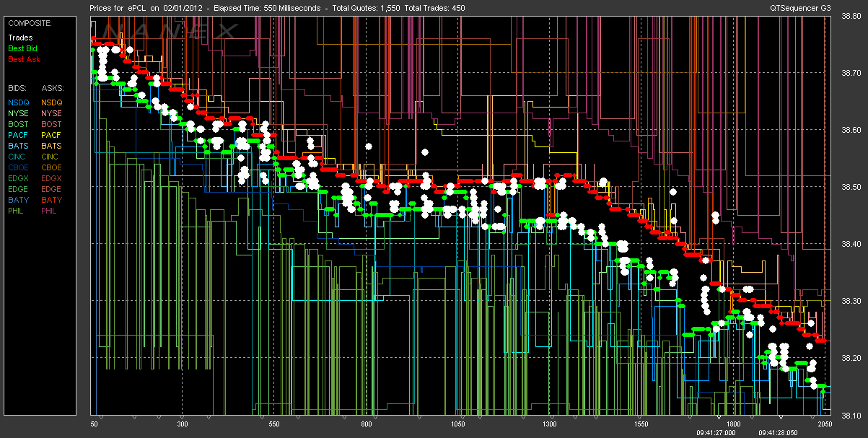
Task: Click the 550 tick on time axis
Action: (273, 424)
